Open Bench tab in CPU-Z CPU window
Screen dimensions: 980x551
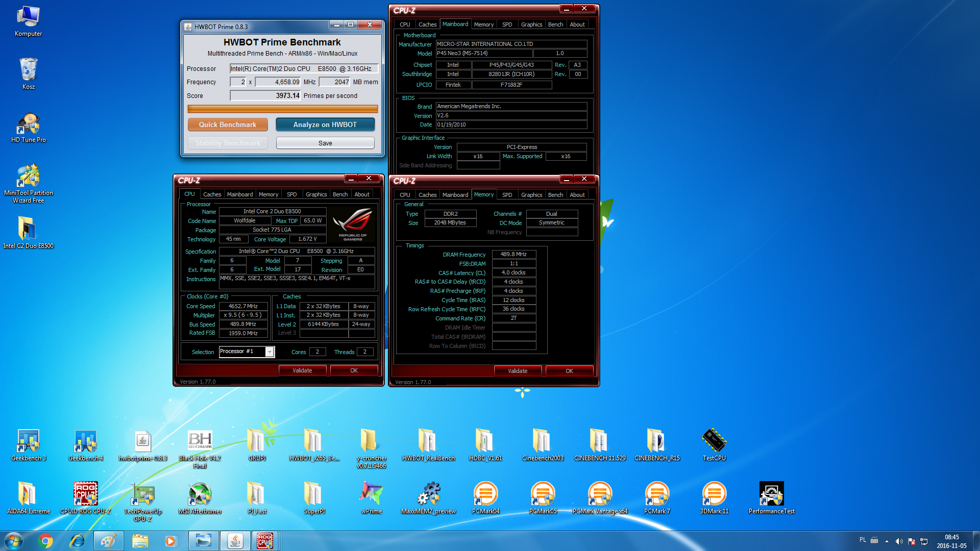click(x=340, y=194)
